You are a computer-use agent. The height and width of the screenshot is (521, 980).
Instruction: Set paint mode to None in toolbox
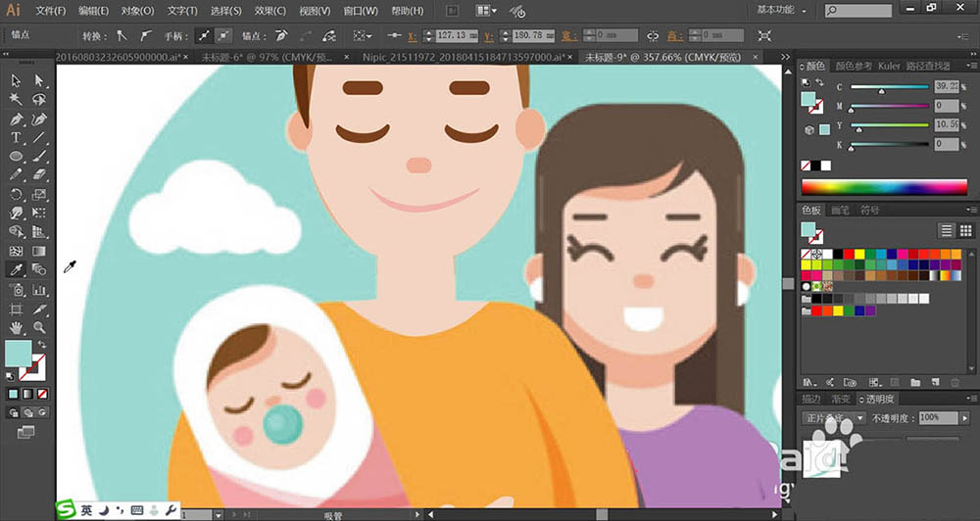pyautogui.click(x=42, y=395)
